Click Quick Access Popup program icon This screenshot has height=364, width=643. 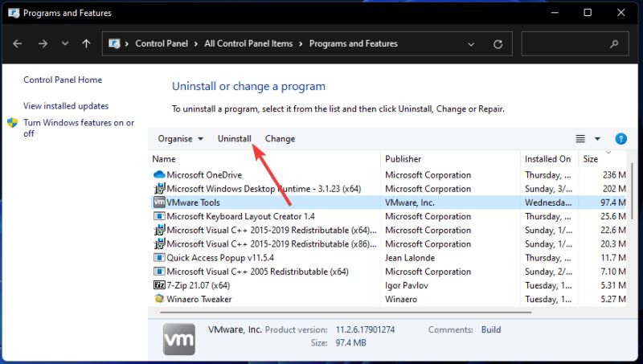coord(159,258)
